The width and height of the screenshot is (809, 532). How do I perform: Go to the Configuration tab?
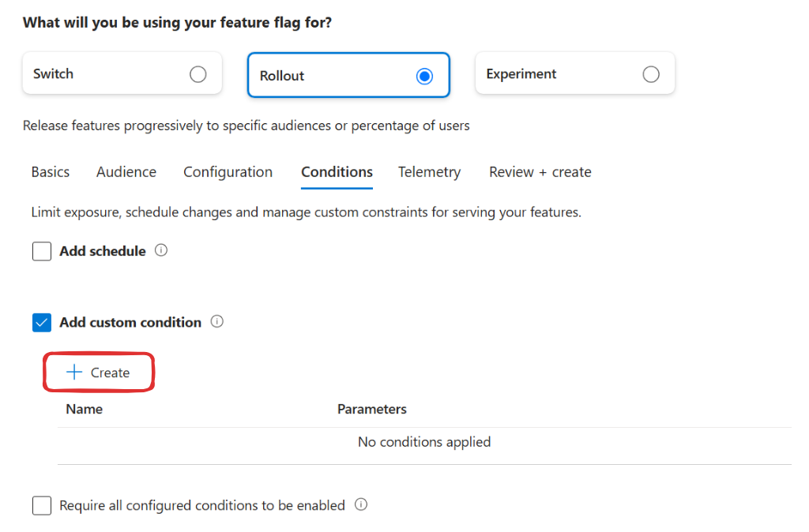point(228,171)
